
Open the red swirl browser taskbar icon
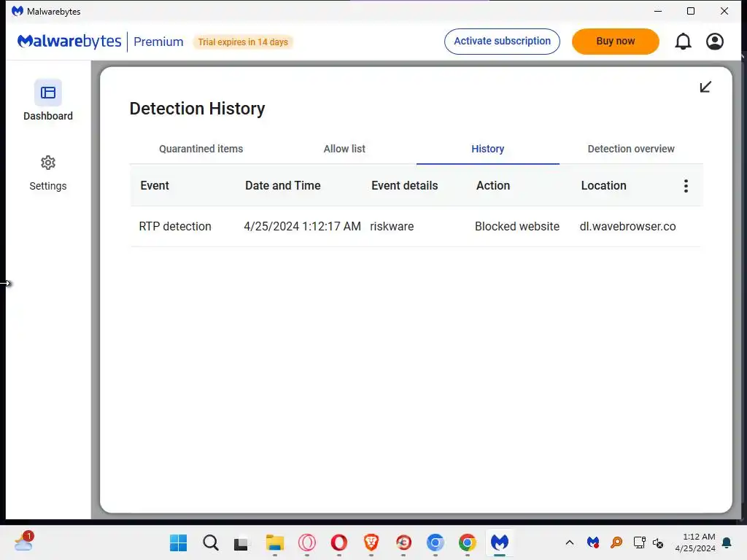point(403,542)
